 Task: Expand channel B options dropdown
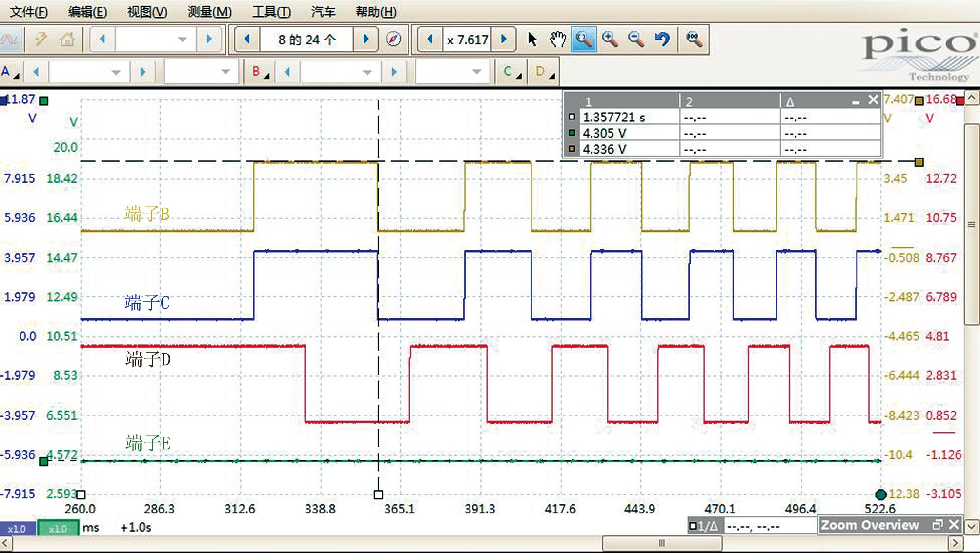[x=261, y=72]
